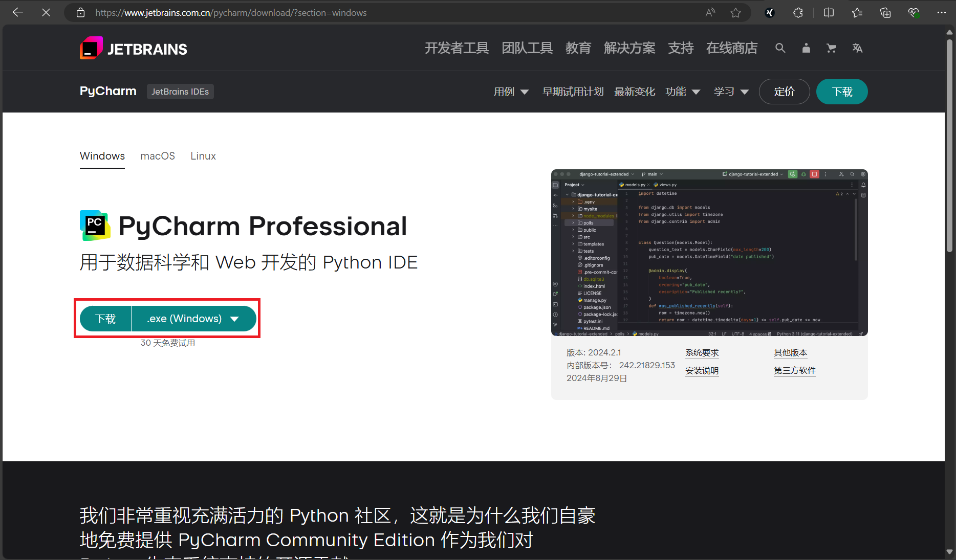
Task: Open read aloud icon in address bar
Action: [710, 12]
